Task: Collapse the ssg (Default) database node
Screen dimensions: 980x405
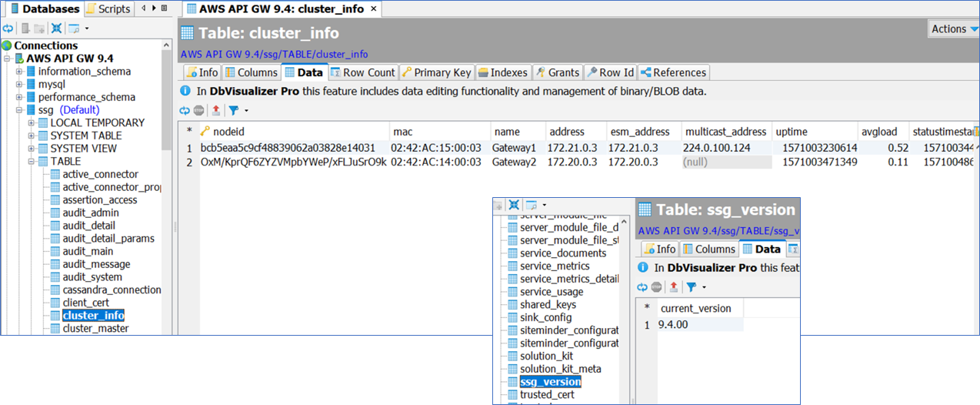Action: point(19,110)
